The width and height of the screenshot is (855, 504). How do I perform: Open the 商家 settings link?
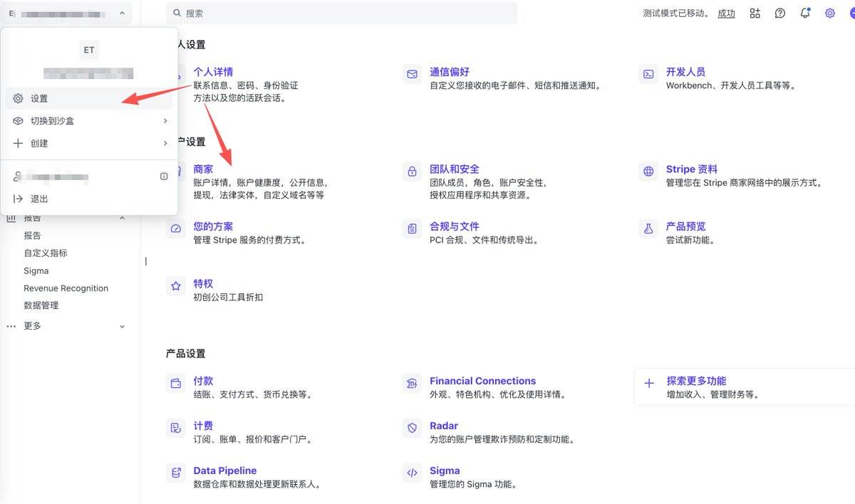click(x=203, y=169)
